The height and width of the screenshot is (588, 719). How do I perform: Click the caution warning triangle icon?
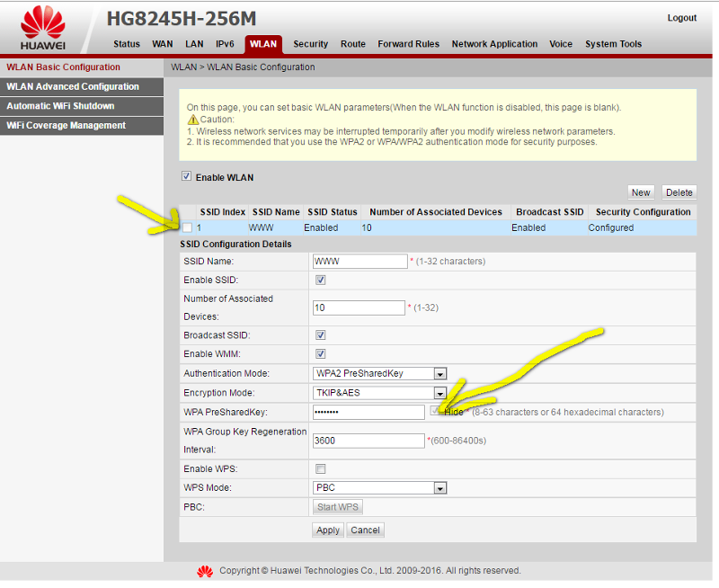pyautogui.click(x=193, y=120)
